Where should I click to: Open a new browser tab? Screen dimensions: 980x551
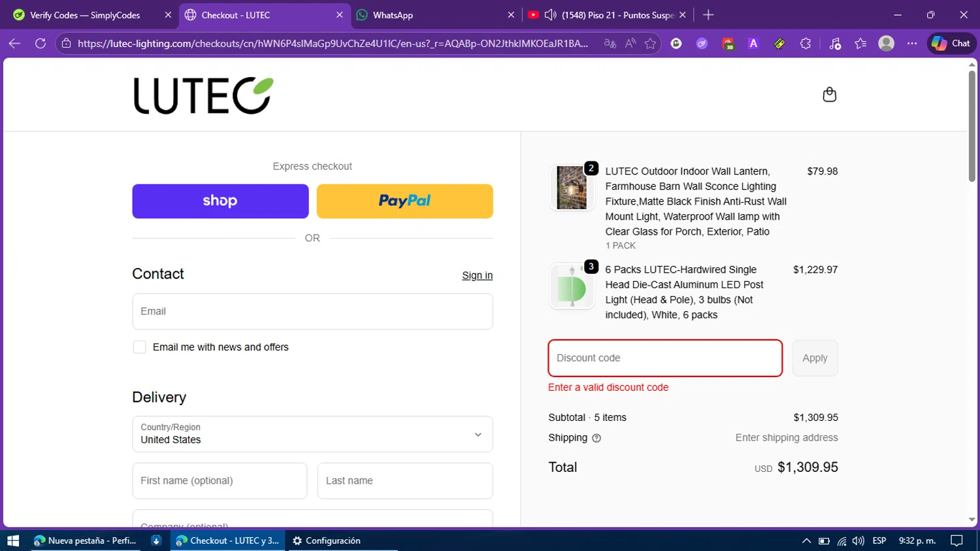tap(708, 15)
